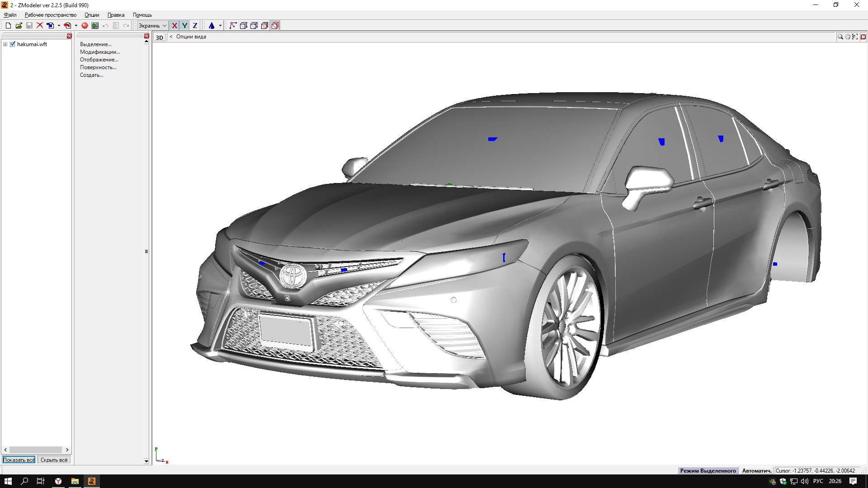
Task: Click the tree panel horizontal scrollbar
Action: [x=36, y=450]
